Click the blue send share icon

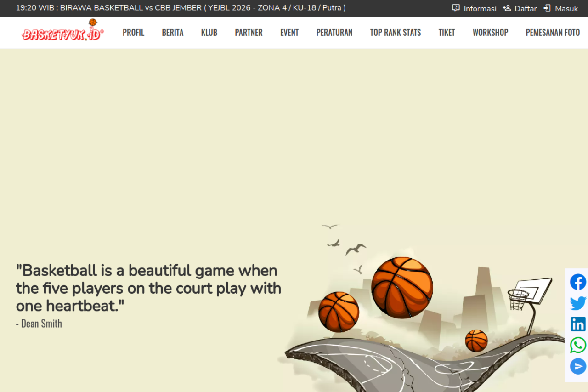tap(578, 366)
